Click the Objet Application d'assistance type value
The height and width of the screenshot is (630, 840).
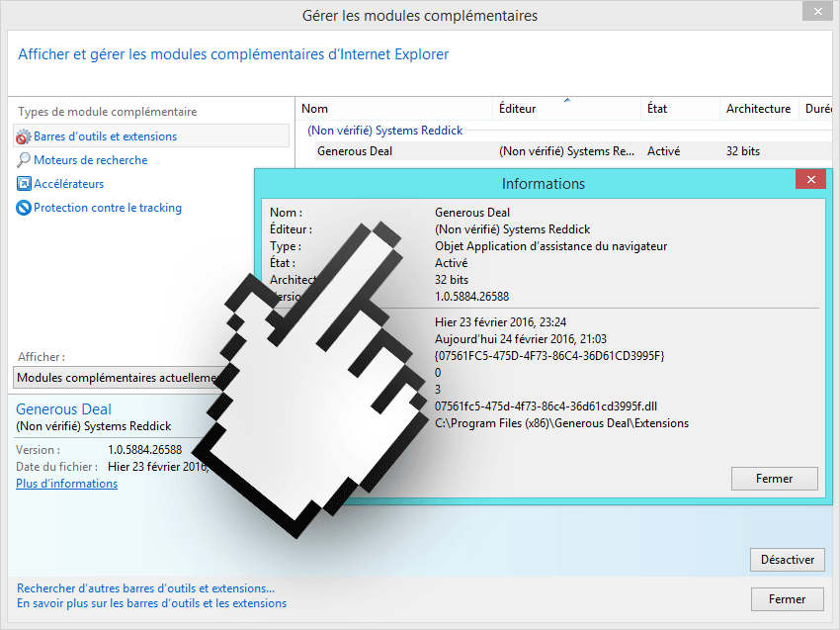[550, 246]
